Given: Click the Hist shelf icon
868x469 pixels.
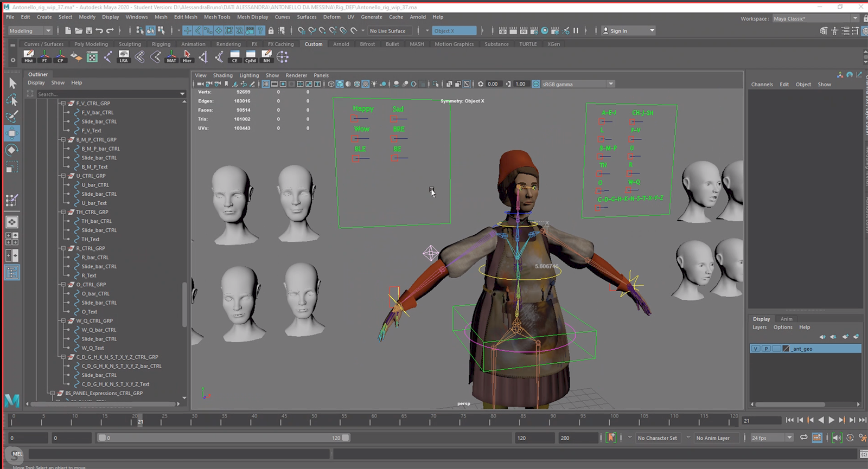Looking at the screenshot, I should tap(29, 56).
